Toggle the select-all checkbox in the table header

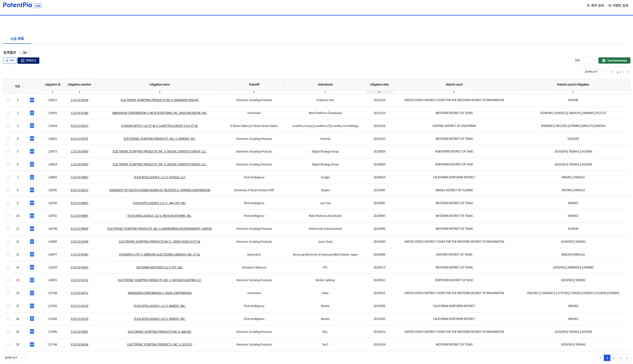(x=8, y=86)
